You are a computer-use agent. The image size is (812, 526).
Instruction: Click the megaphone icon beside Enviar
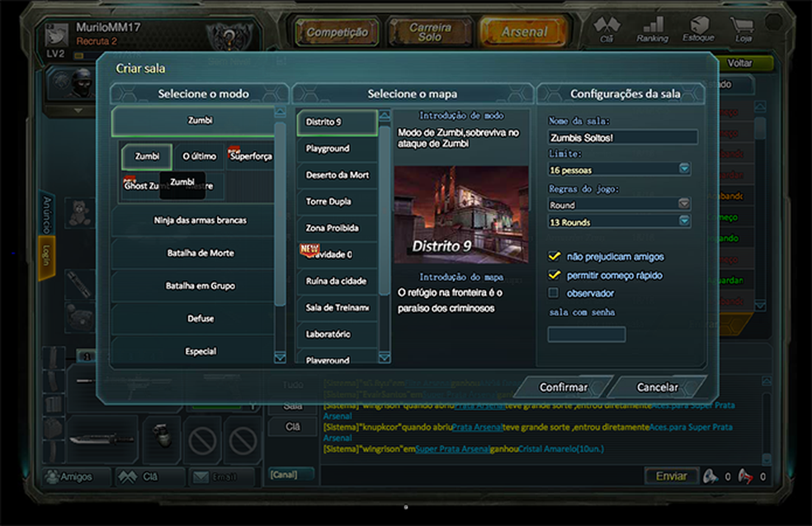click(x=710, y=476)
